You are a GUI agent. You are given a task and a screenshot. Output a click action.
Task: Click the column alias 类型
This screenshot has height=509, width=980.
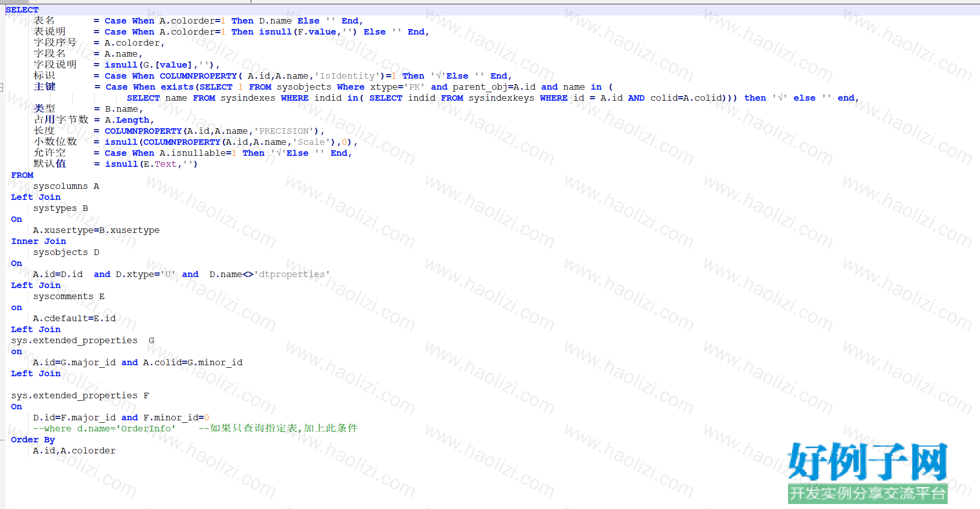[45, 109]
